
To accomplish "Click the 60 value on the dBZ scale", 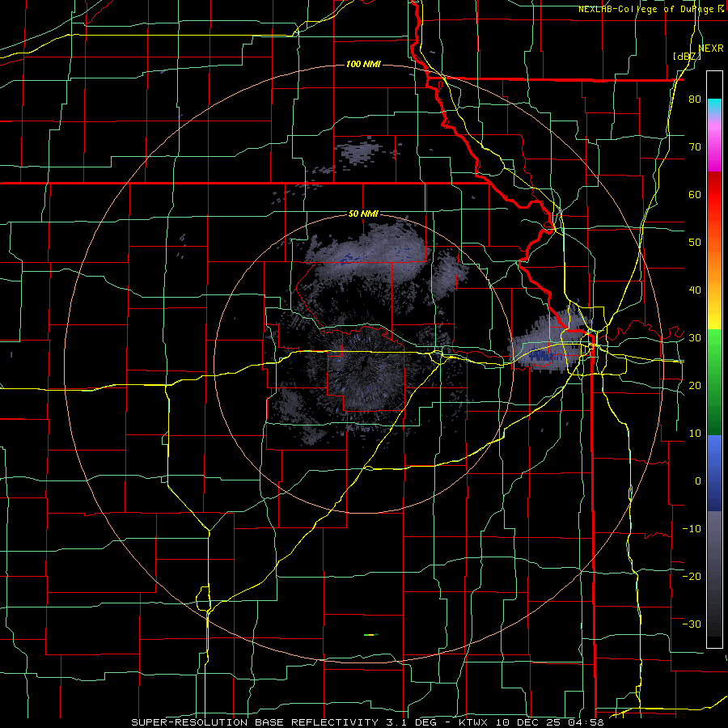I will [x=695, y=194].
